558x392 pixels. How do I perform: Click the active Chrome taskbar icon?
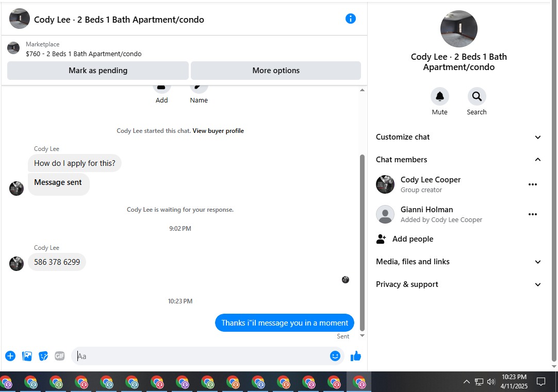tap(359, 382)
